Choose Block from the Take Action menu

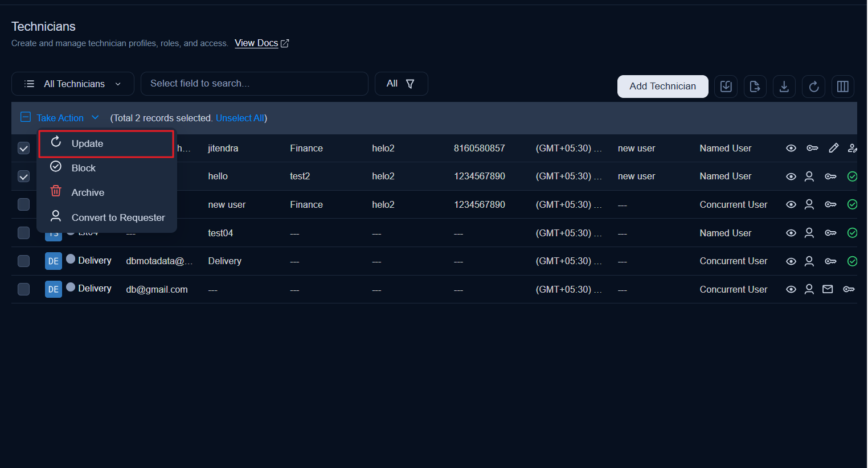pyautogui.click(x=107, y=168)
